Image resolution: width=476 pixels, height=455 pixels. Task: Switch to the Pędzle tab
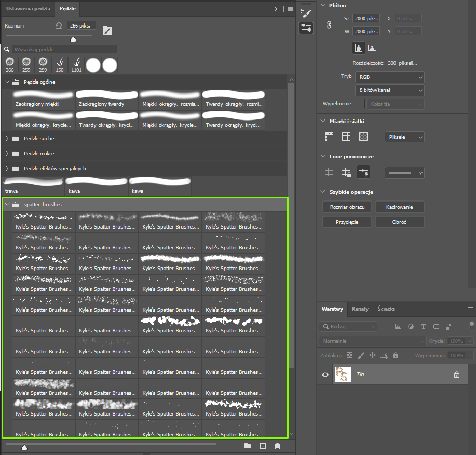click(67, 8)
